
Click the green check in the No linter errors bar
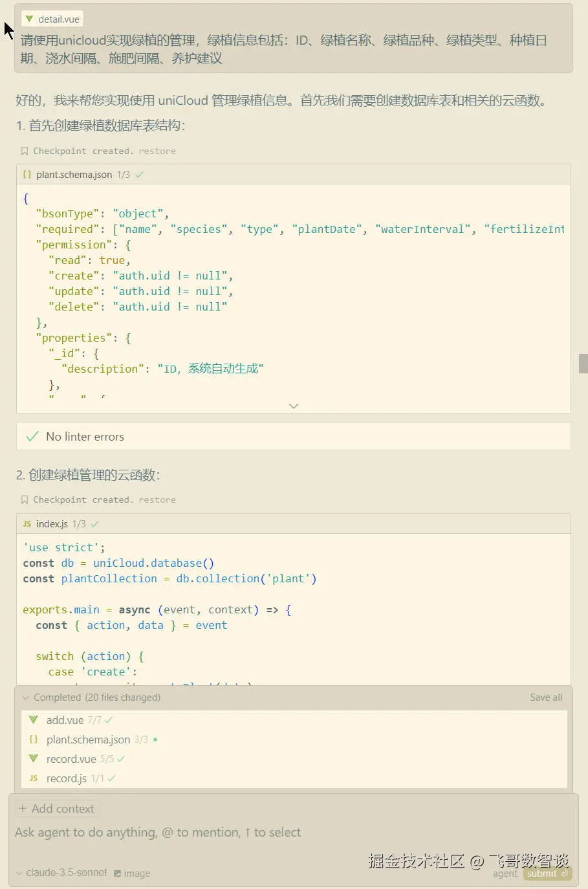[32, 436]
